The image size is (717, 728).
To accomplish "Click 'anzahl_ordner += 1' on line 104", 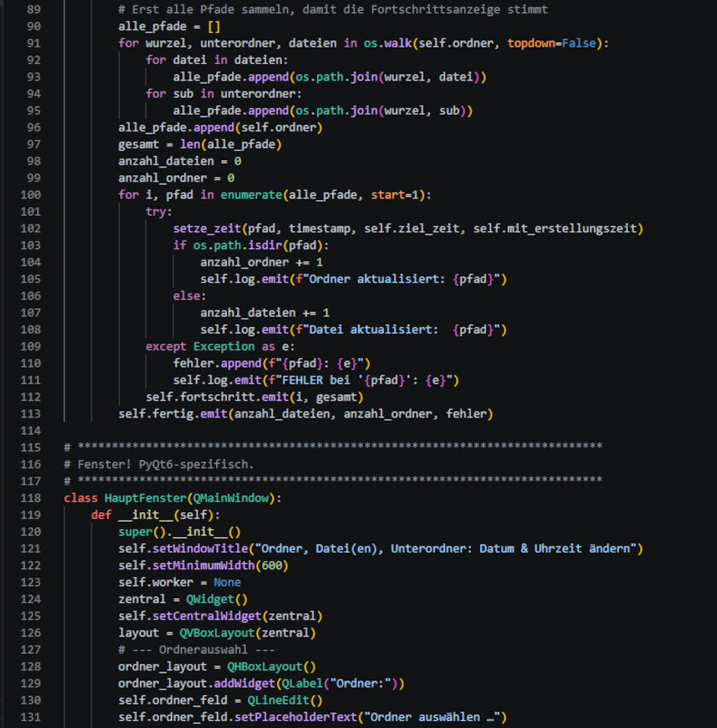I will click(x=262, y=262).
